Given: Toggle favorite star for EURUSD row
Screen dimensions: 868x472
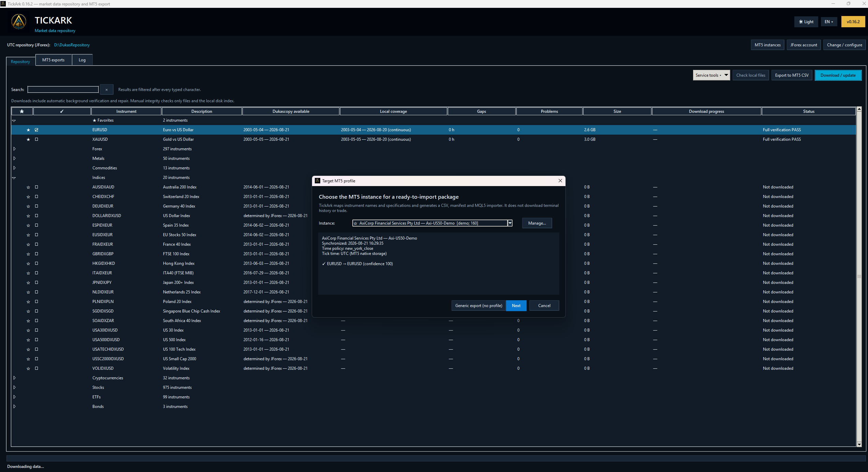Looking at the screenshot, I should 28,130.
